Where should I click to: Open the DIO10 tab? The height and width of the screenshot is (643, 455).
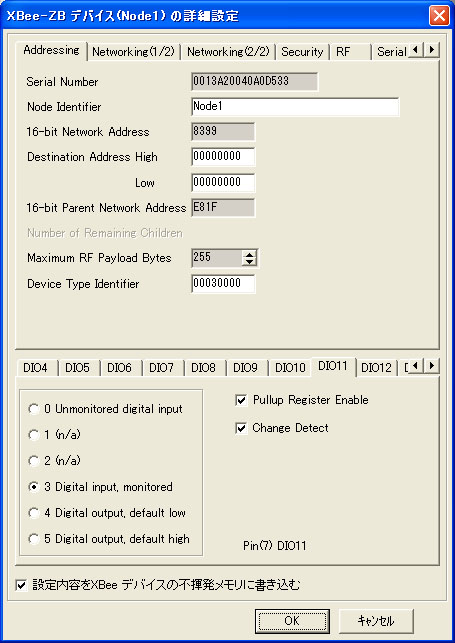290,367
